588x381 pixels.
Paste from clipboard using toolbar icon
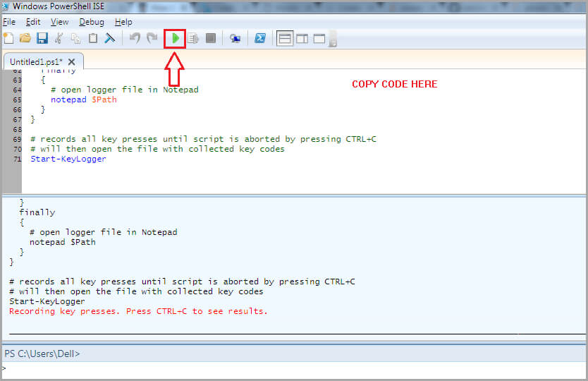pos(93,38)
